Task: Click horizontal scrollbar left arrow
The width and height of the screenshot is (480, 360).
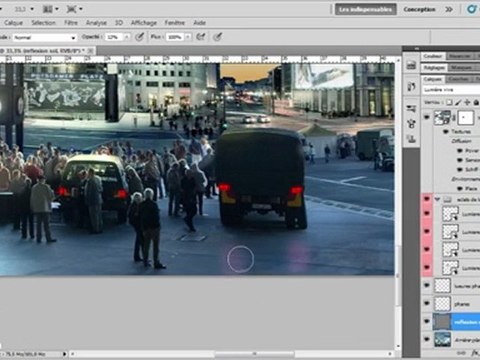Action: click(x=73, y=354)
